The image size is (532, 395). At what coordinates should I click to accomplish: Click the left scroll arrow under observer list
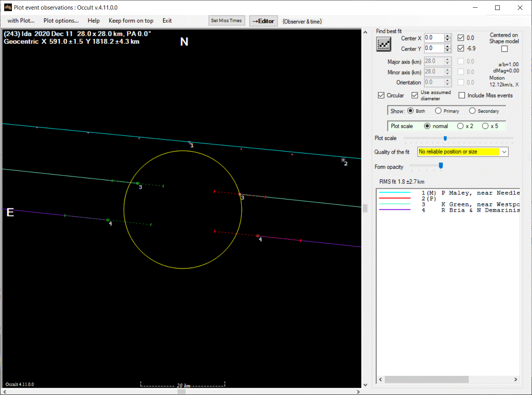380,379
